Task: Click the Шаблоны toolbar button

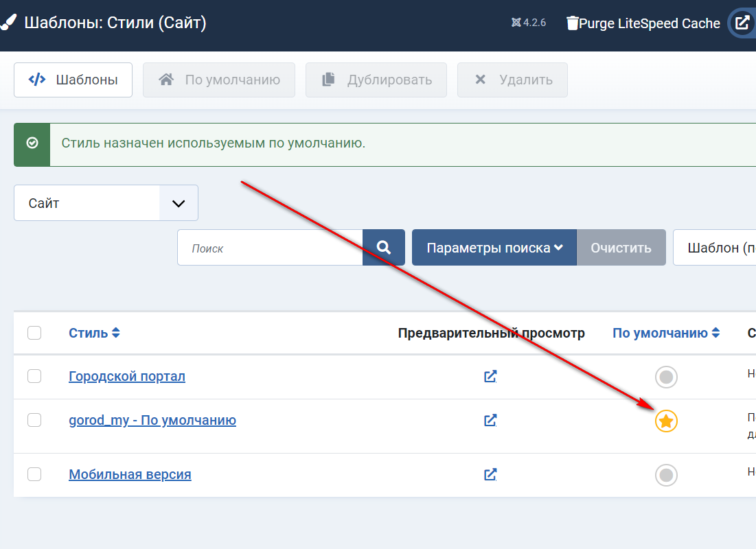Action: coord(73,80)
